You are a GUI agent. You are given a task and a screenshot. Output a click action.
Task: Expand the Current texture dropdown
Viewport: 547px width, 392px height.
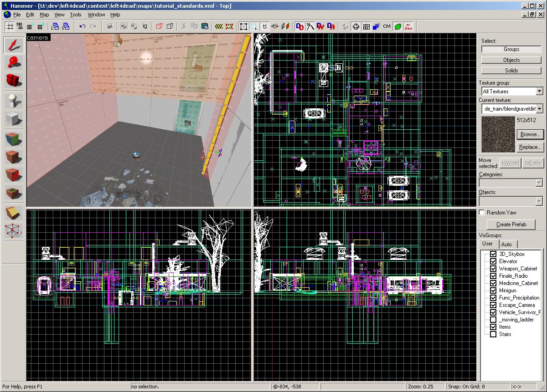[539, 109]
